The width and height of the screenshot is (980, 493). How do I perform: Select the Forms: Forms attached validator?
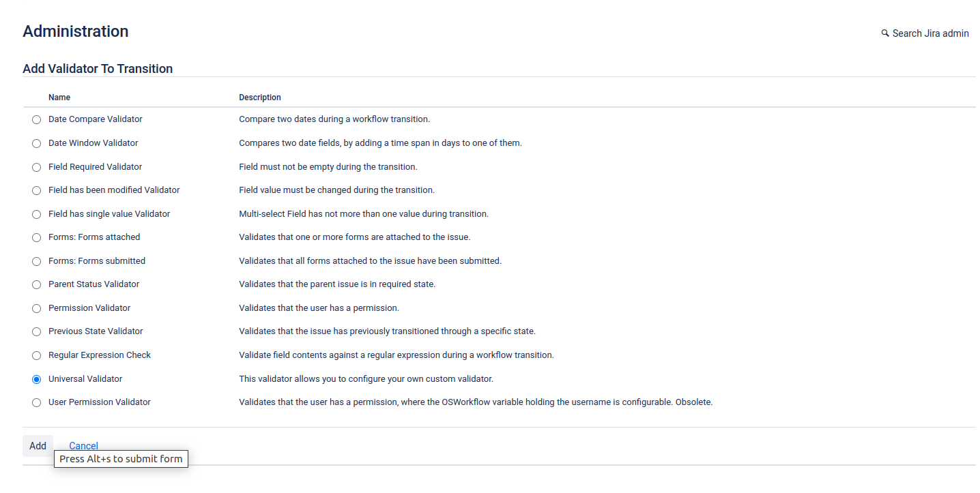(x=36, y=237)
